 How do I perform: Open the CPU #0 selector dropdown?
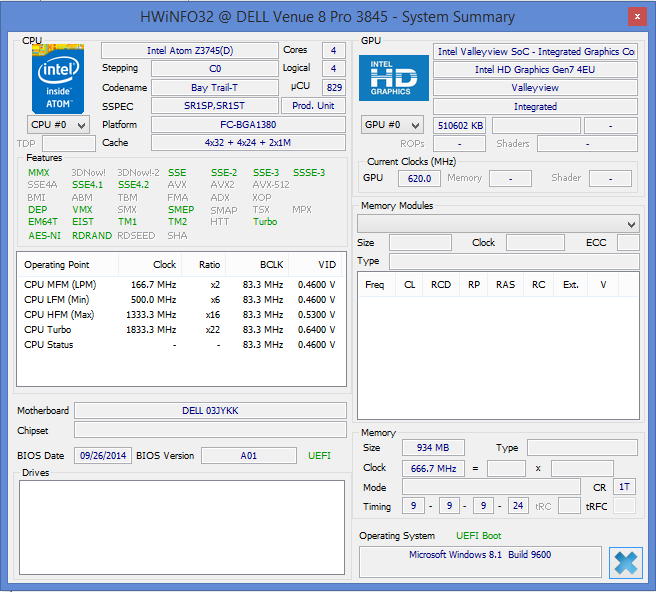coord(58,125)
